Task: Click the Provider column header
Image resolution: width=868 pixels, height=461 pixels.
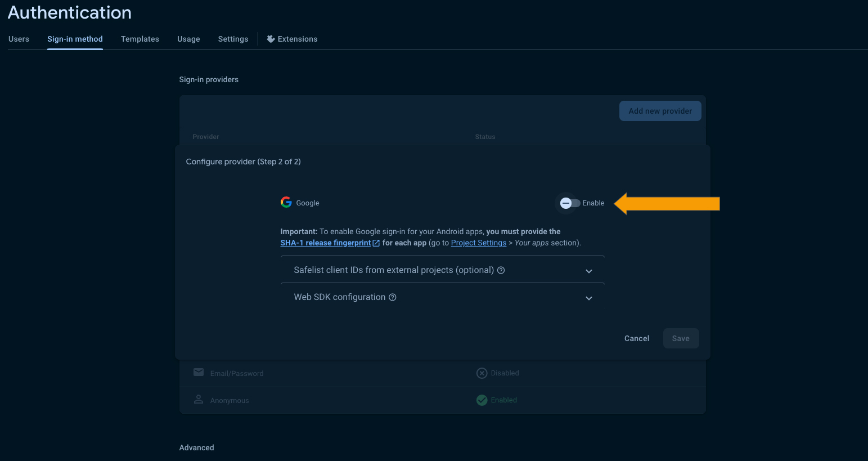Action: (206, 137)
